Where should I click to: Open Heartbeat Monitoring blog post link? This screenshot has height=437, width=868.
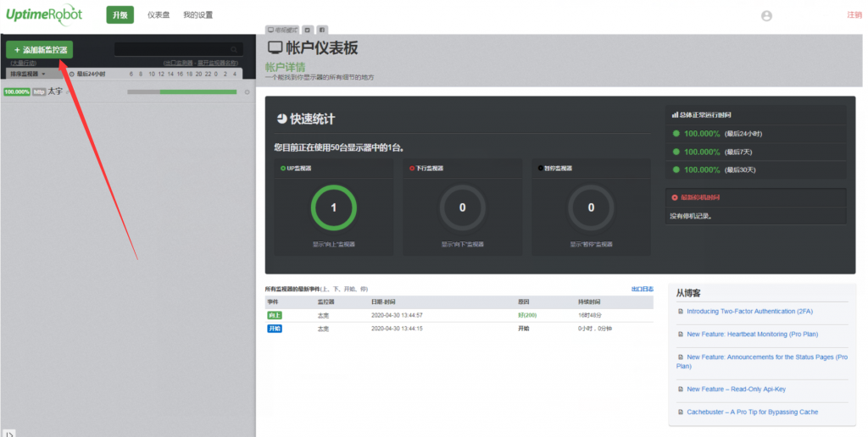(753, 335)
